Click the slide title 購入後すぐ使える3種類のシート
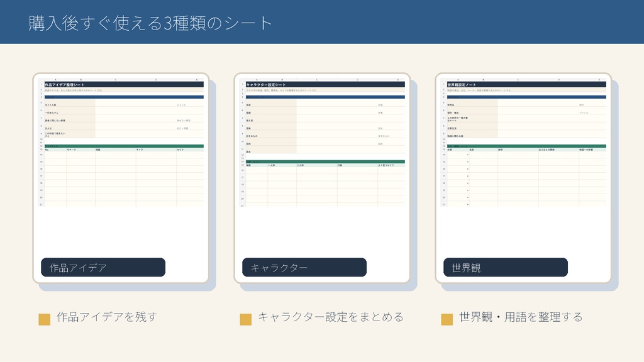Viewport: 644px width, 362px height. point(150,23)
